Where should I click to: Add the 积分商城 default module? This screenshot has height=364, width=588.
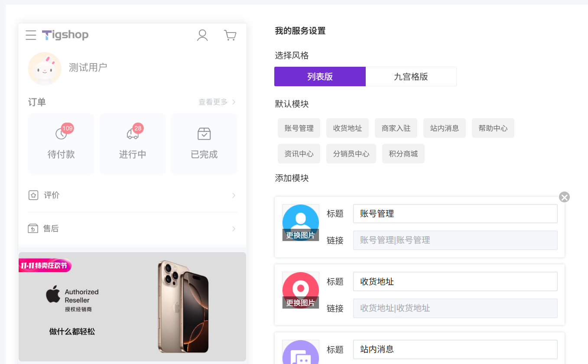pos(403,154)
